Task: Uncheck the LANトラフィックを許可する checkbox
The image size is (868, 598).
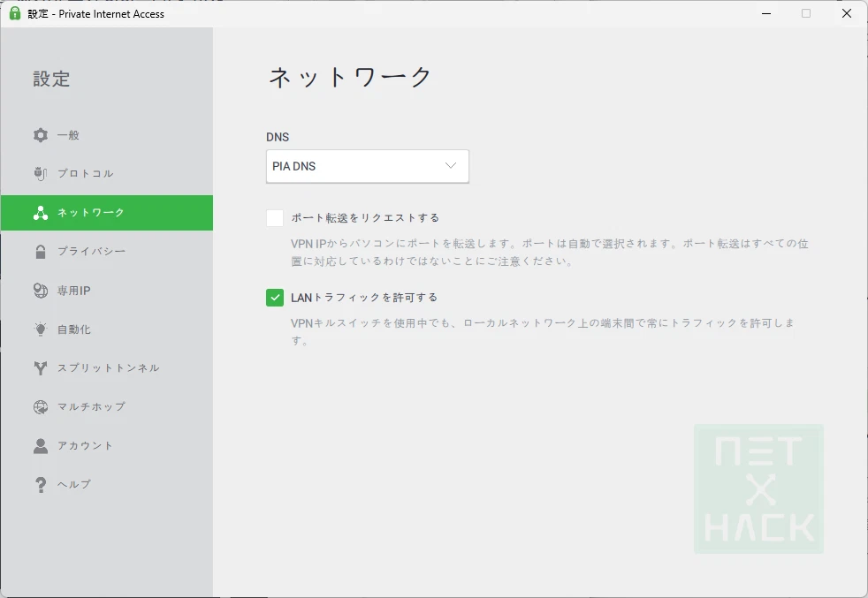Action: (x=275, y=298)
